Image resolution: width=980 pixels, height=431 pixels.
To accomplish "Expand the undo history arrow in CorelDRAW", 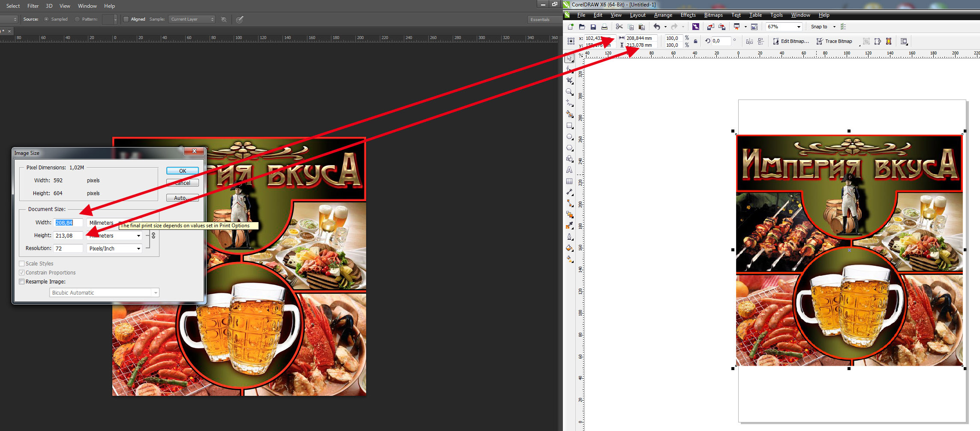I will coord(665,27).
